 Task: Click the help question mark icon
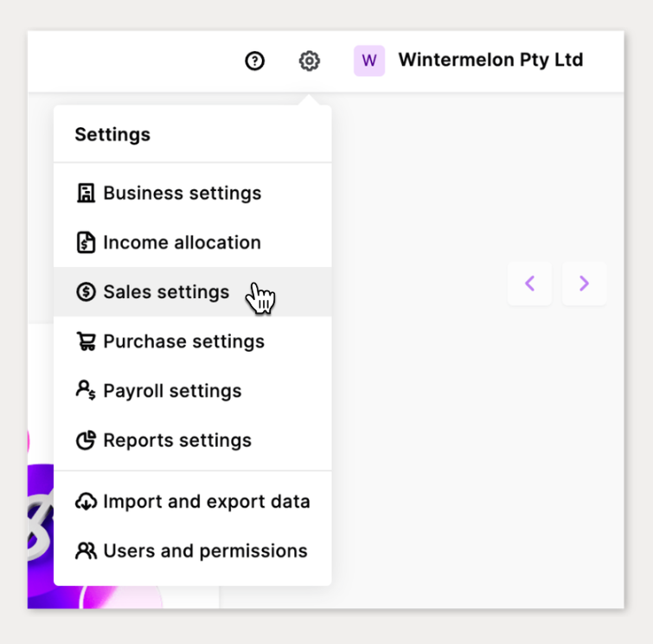tap(254, 61)
